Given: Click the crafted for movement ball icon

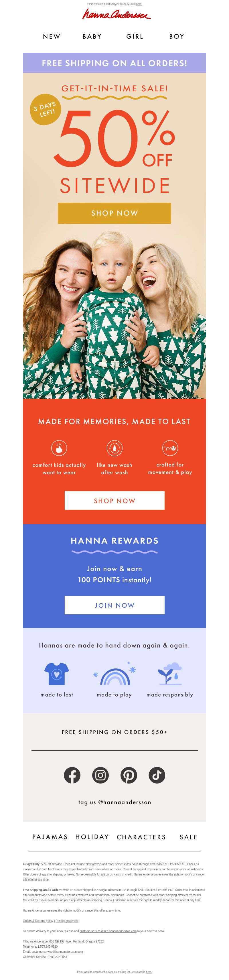Looking at the screenshot, I should [x=170, y=448].
